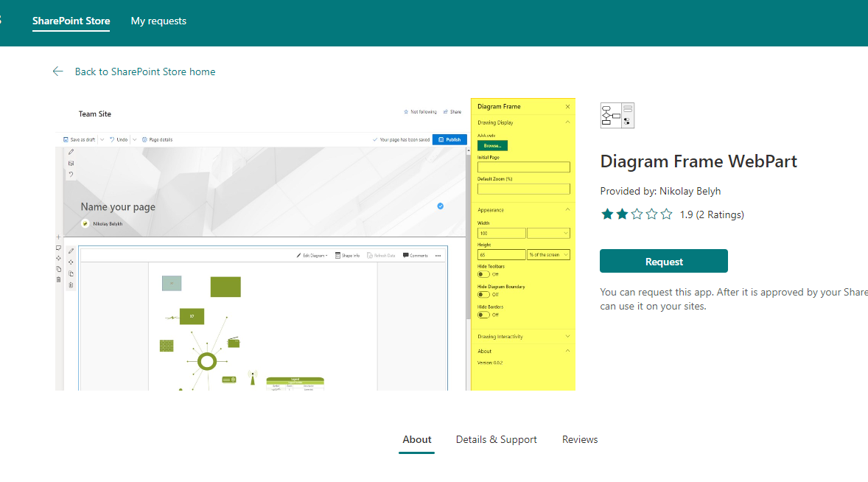Click the Browse... button
The image size is (868, 482).
click(x=492, y=145)
